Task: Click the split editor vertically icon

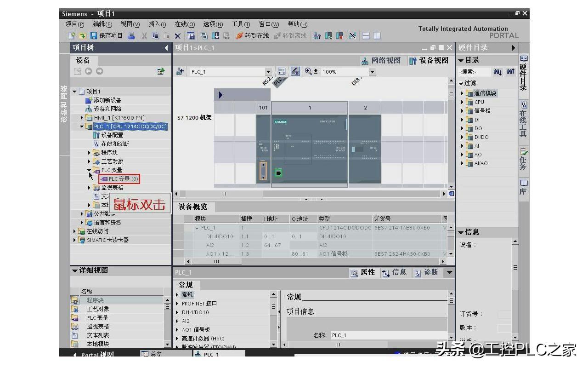Action: tap(377, 36)
